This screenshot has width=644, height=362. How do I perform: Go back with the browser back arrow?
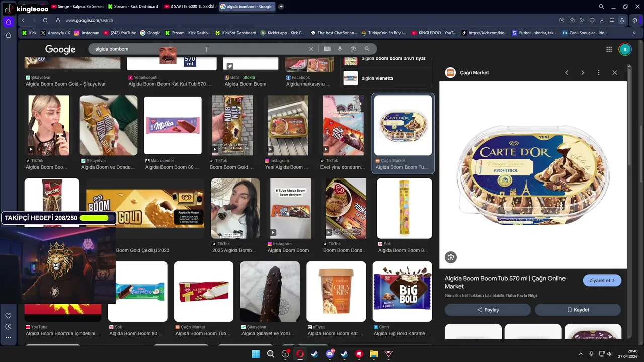coord(23,20)
